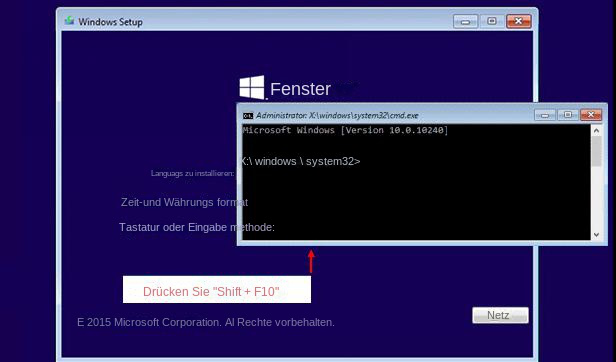Click the Administrator: X:\windows\system32\cmd.exe title text

click(337, 116)
